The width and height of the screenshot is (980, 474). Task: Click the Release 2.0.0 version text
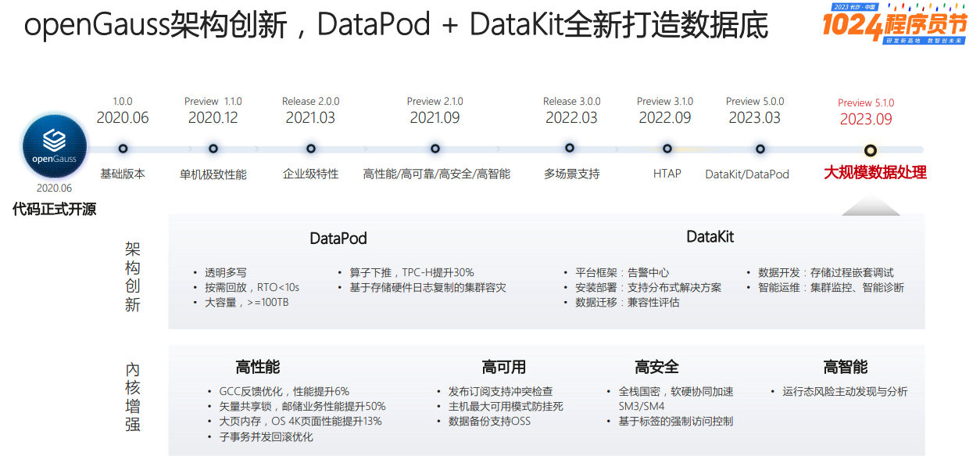[310, 102]
